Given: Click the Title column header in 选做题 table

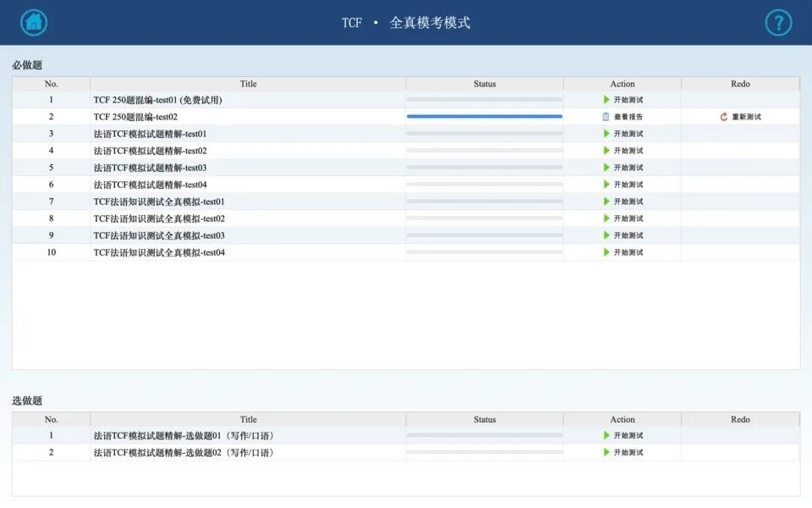Looking at the screenshot, I should coord(248,419).
